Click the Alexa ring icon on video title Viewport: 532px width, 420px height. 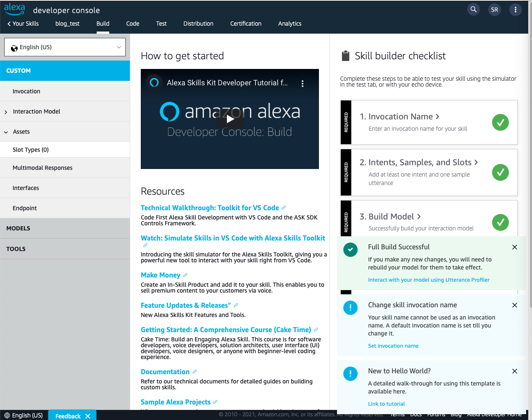pyautogui.click(x=154, y=82)
